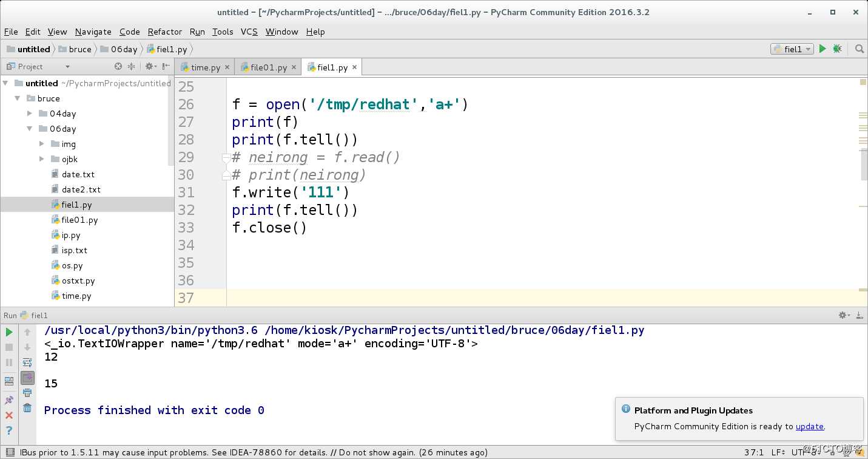Expand the ojbk folder

[x=42, y=159]
